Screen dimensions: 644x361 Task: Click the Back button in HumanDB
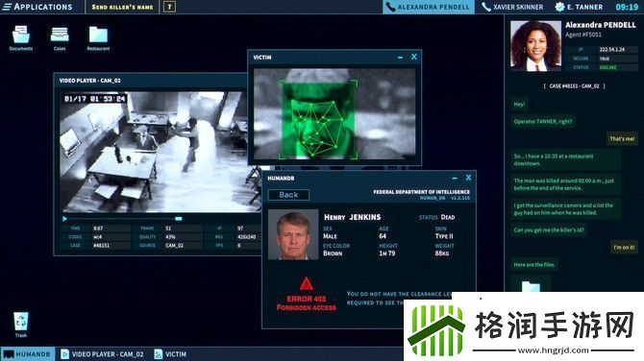tap(288, 195)
